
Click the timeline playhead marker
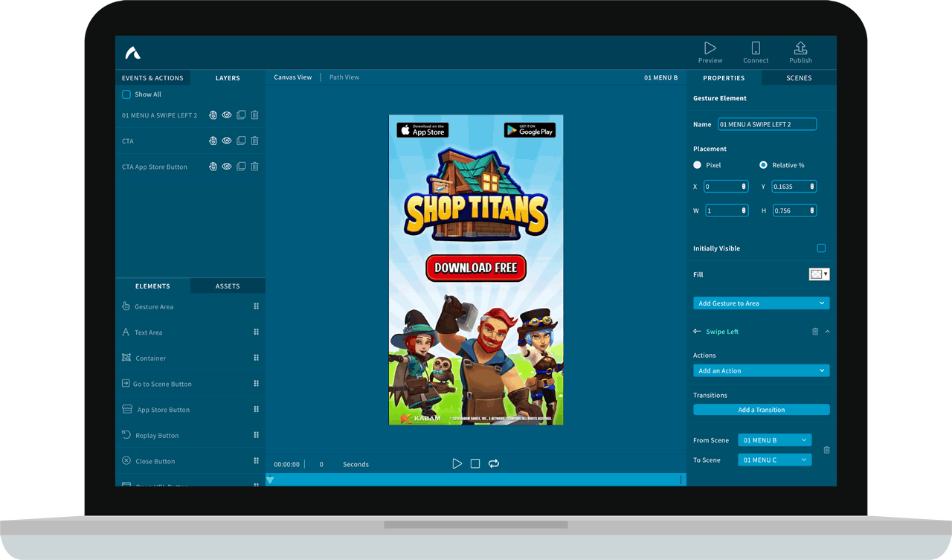pyautogui.click(x=270, y=480)
